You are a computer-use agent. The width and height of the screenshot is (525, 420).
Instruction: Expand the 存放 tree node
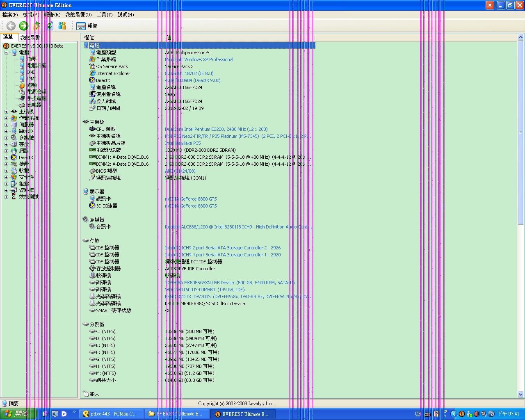click(x=6, y=144)
